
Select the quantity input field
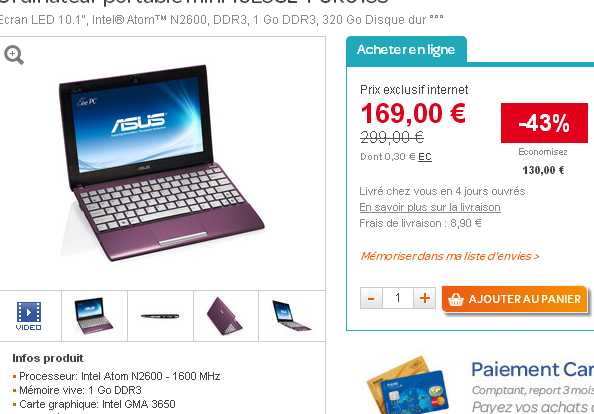(398, 298)
